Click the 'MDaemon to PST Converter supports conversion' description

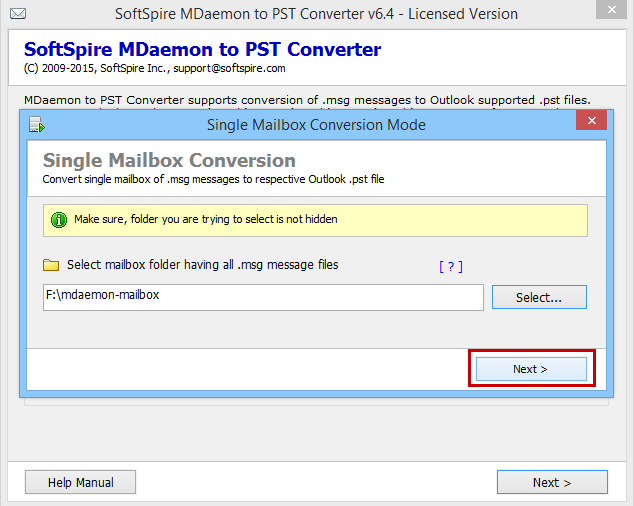(307, 100)
